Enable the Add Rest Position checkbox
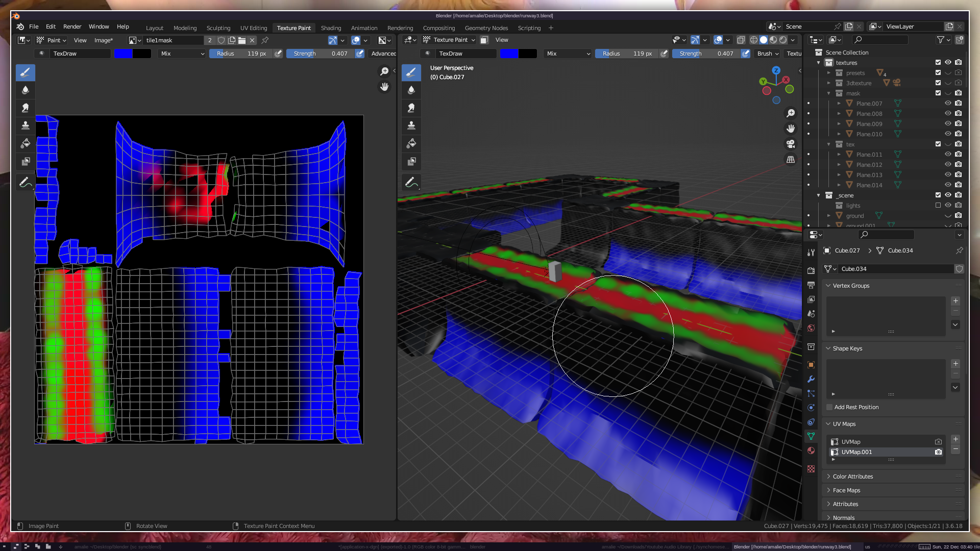 pos(829,407)
